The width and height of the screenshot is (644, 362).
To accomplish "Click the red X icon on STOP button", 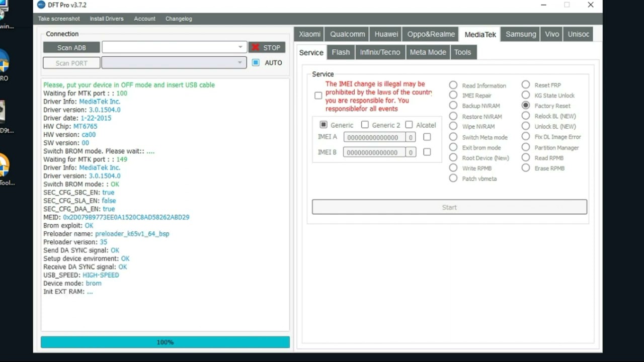I will click(x=256, y=47).
